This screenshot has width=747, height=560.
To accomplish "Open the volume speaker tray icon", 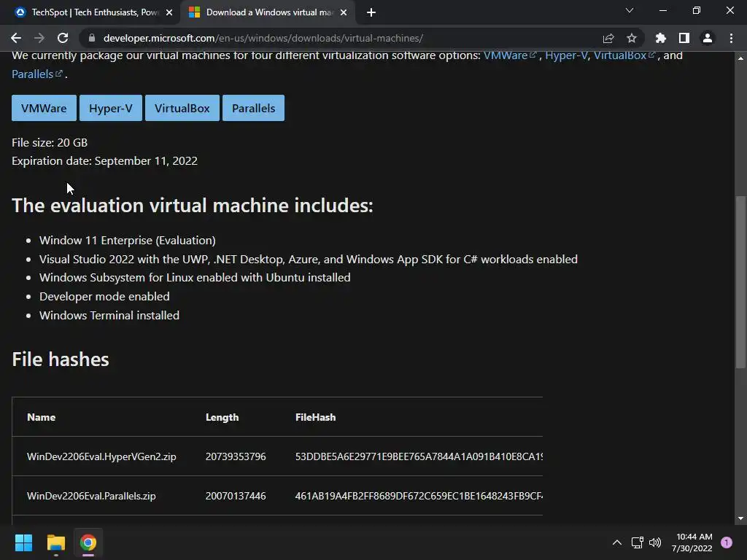I will 655,542.
